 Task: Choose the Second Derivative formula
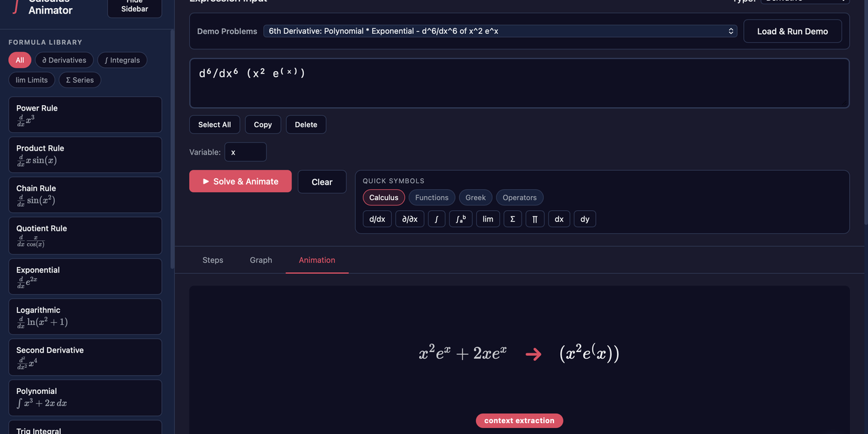[85, 357]
